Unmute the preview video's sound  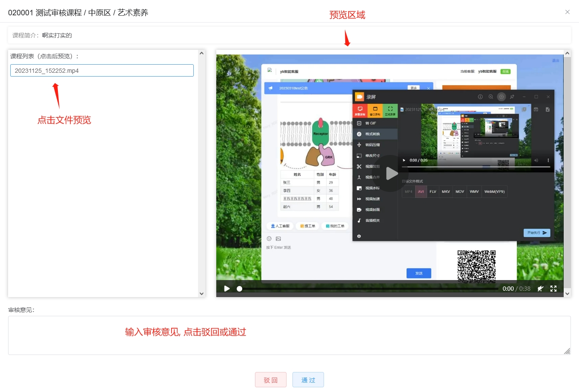(540, 289)
